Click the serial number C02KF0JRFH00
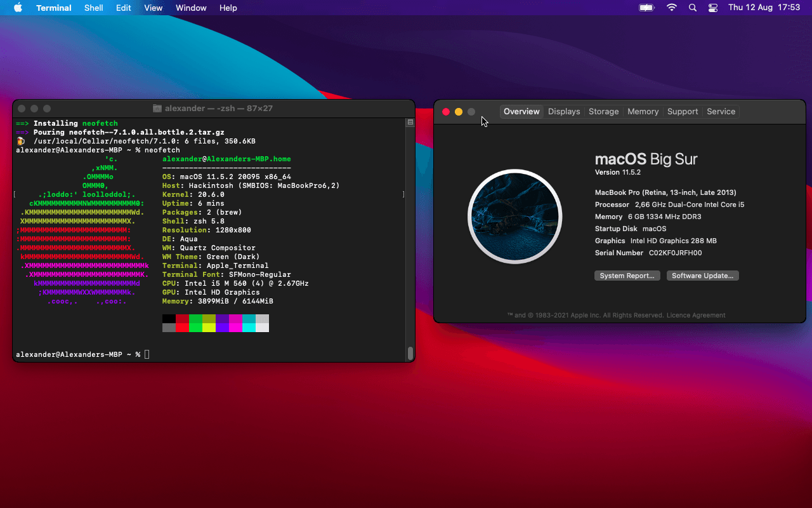Image resolution: width=812 pixels, height=508 pixels. coord(675,253)
